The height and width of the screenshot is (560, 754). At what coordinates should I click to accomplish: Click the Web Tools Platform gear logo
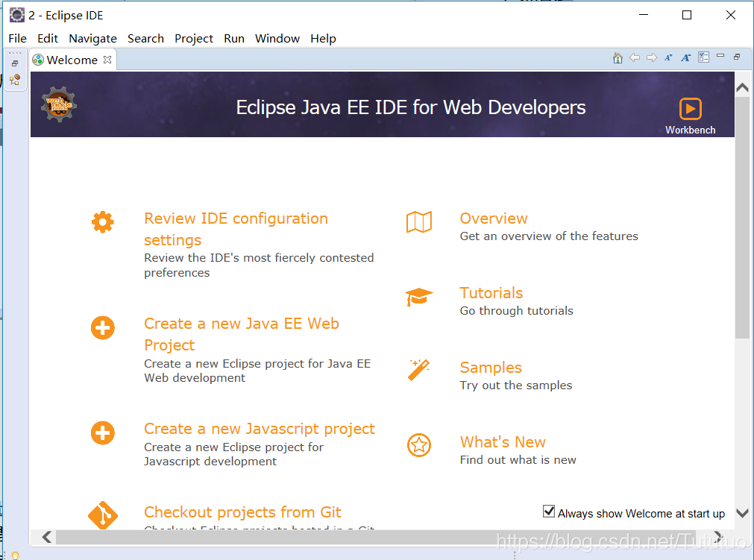tap(59, 104)
